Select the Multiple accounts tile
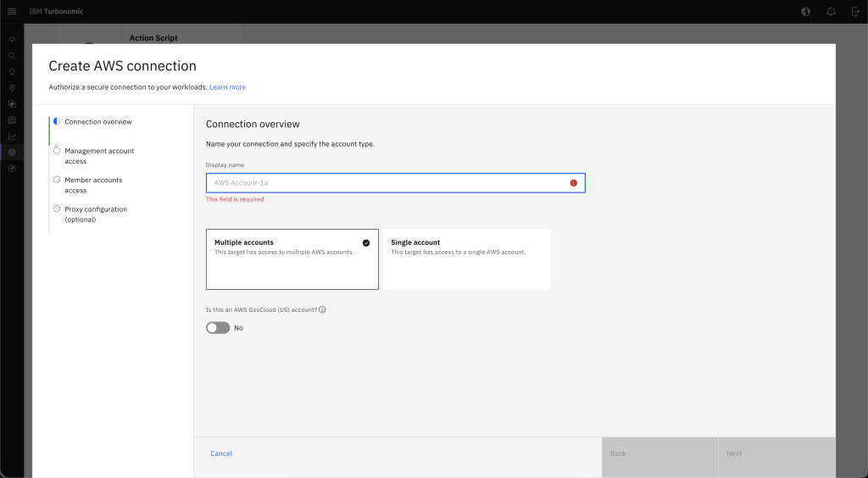The height and width of the screenshot is (478, 868). [292, 259]
